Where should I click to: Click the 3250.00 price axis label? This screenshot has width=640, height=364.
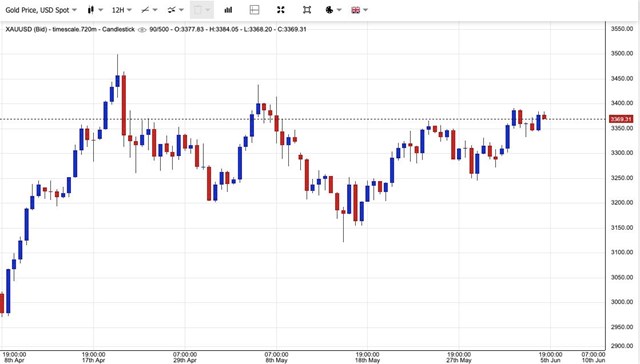pos(622,178)
